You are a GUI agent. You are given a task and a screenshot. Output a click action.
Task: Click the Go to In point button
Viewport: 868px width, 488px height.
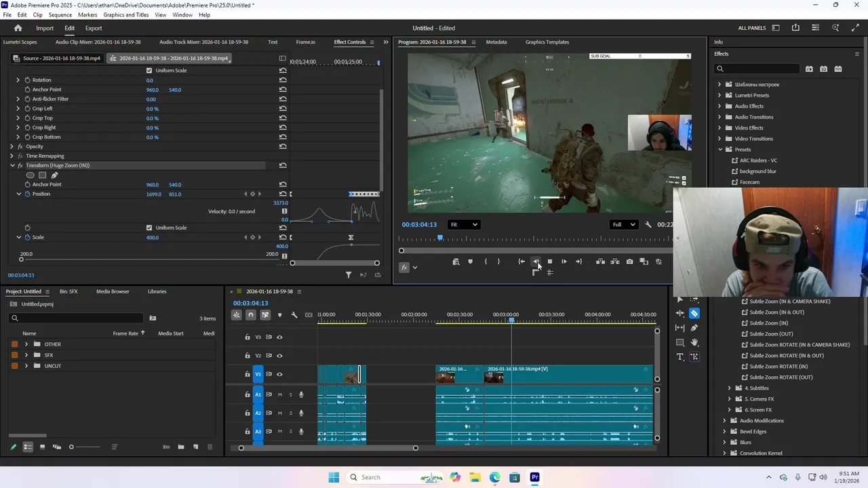(521, 262)
